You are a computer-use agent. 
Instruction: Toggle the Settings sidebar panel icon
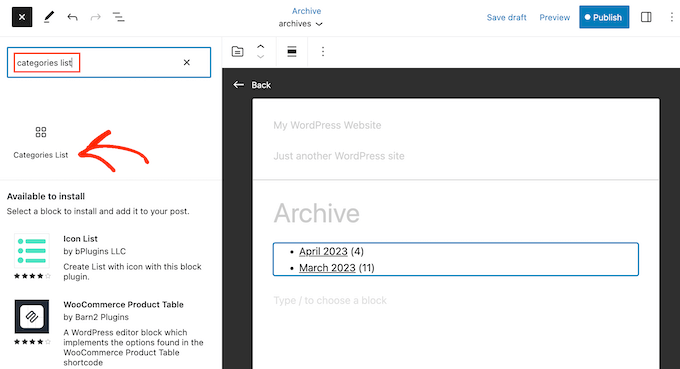coord(646,17)
